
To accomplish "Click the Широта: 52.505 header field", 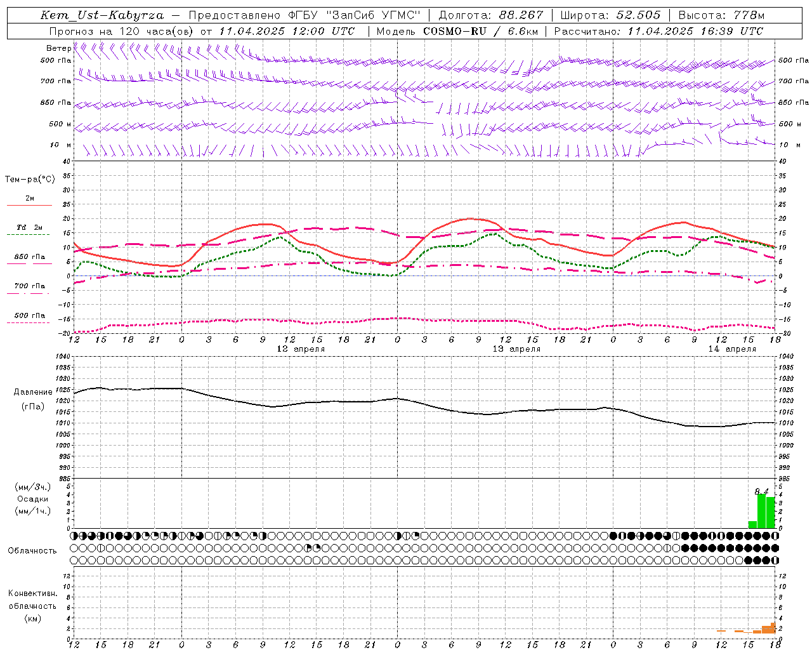I will (x=610, y=15).
